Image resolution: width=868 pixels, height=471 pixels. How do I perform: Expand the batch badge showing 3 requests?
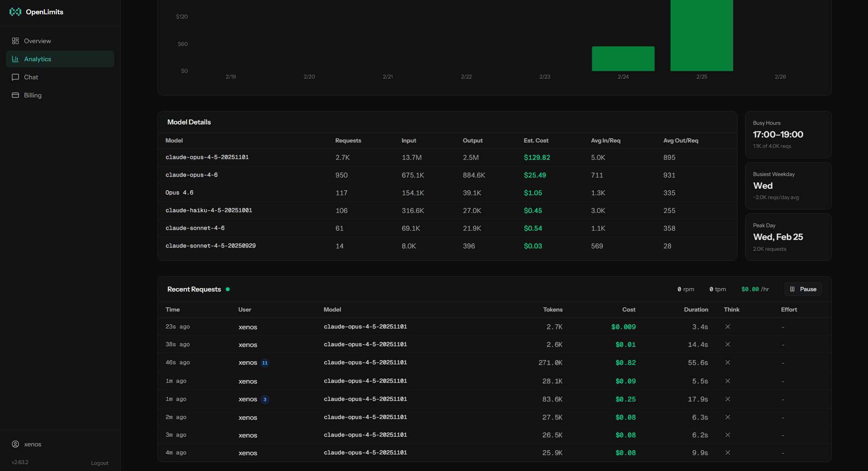click(x=265, y=399)
